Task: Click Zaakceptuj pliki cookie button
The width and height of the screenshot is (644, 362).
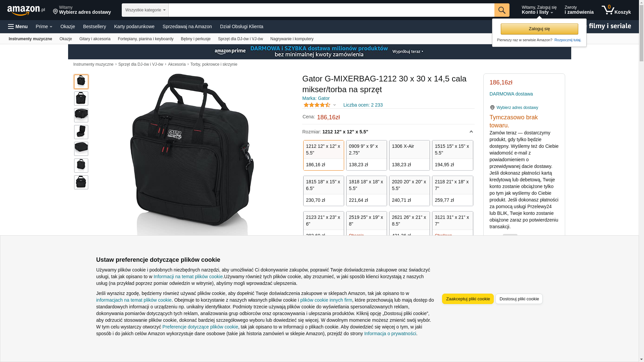Action: click(x=468, y=299)
